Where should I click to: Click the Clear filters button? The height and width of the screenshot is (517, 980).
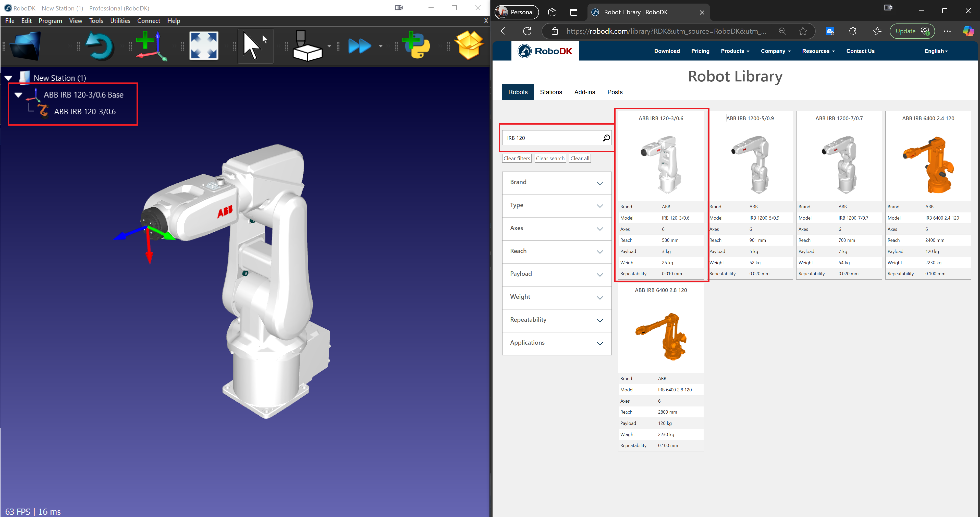click(x=516, y=158)
